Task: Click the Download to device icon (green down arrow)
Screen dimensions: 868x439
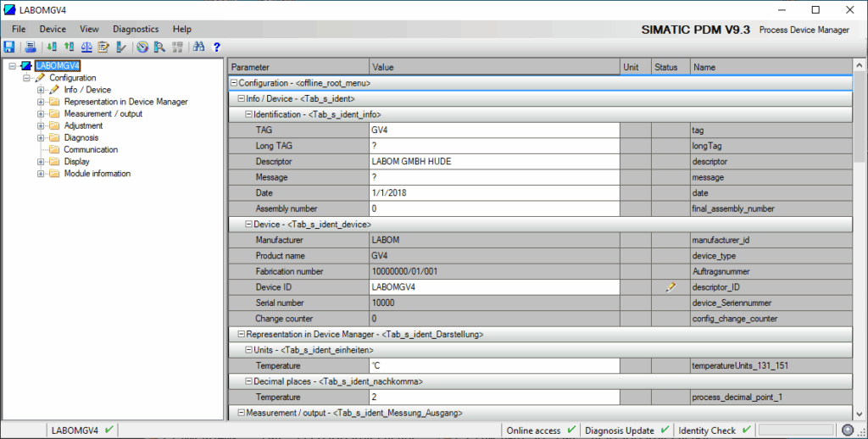Action: [52, 47]
